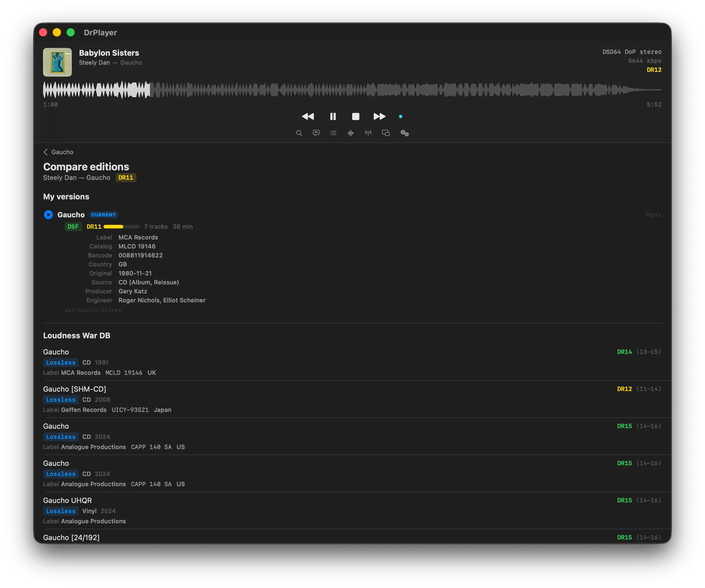Screen dimensions: 705x588
Task: Click the source CD (Album, Reissue)
Action: point(149,282)
